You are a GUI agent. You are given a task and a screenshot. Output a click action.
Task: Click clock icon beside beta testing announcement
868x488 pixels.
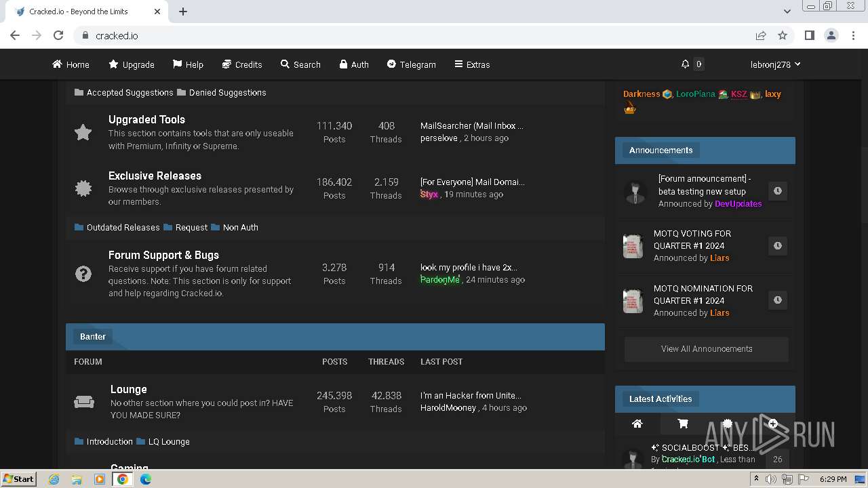pos(778,191)
